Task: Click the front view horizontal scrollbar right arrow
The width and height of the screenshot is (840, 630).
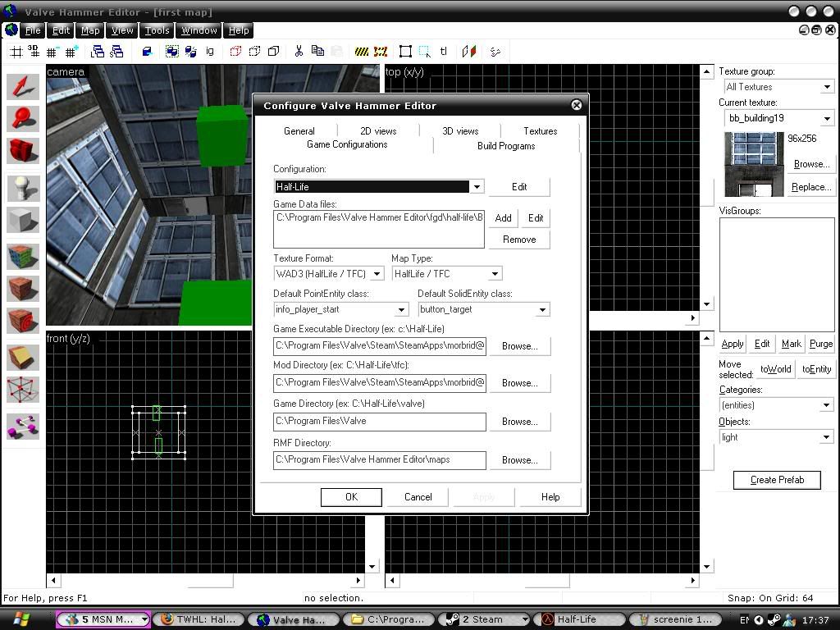Action: click(358, 580)
